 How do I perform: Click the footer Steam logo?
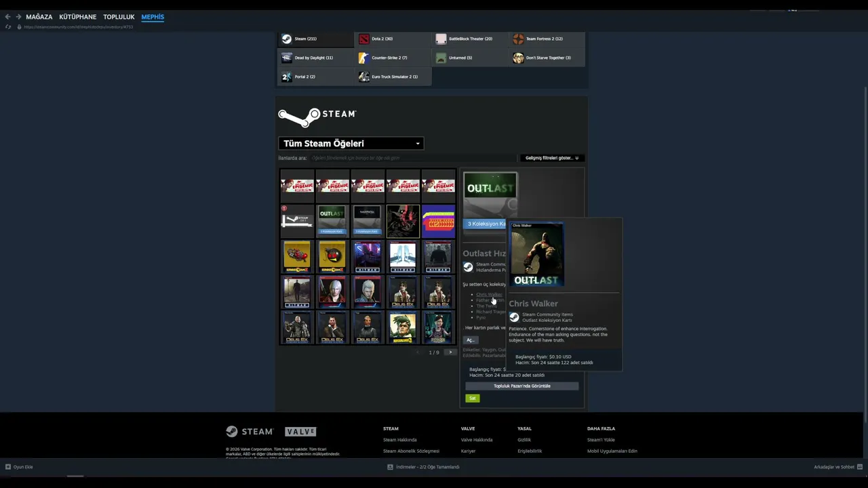(250, 432)
